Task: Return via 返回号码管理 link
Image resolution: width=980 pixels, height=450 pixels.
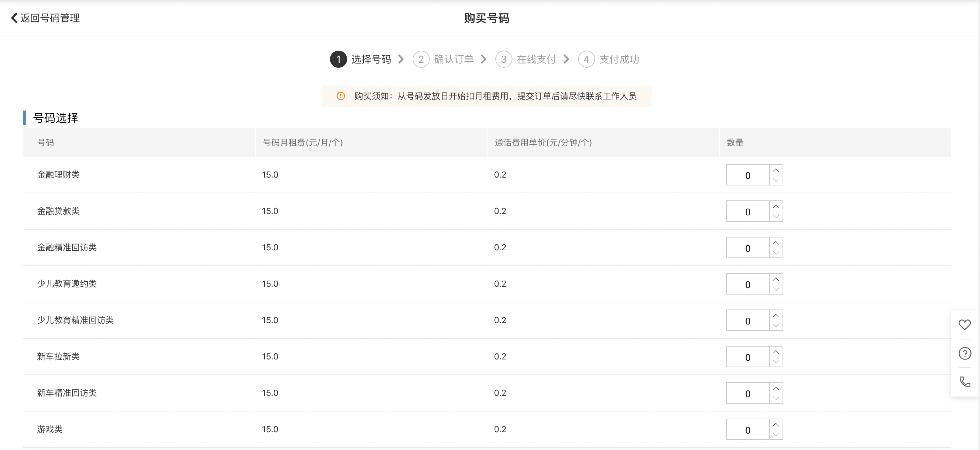Action: pos(50,18)
